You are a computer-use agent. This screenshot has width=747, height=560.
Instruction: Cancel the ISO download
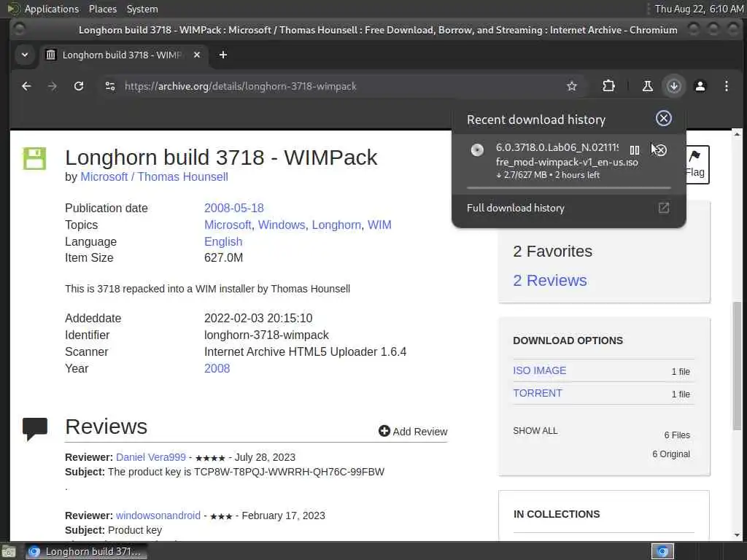pyautogui.click(x=660, y=150)
